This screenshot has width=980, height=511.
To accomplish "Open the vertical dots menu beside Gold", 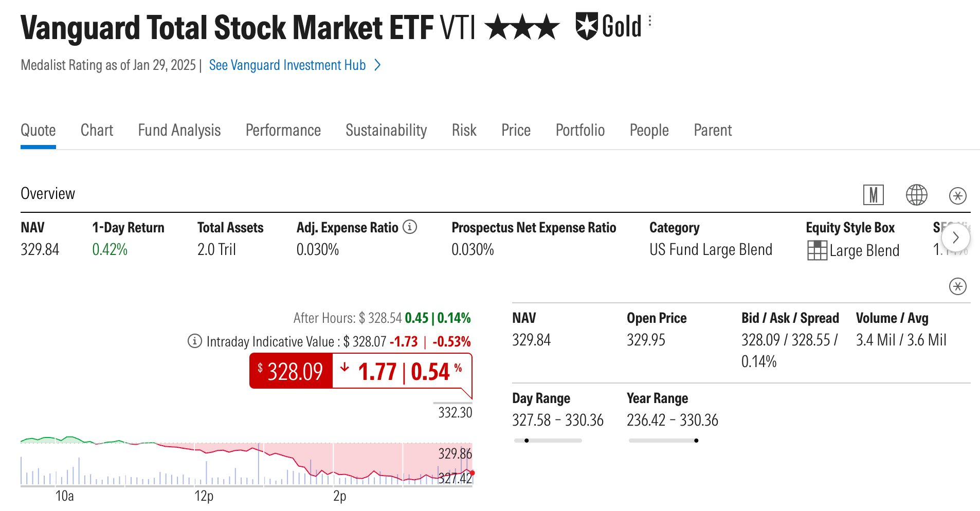I will tap(650, 21).
